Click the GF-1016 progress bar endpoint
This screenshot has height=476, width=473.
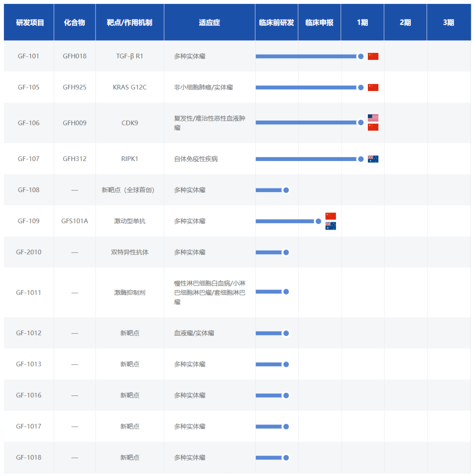click(x=286, y=395)
